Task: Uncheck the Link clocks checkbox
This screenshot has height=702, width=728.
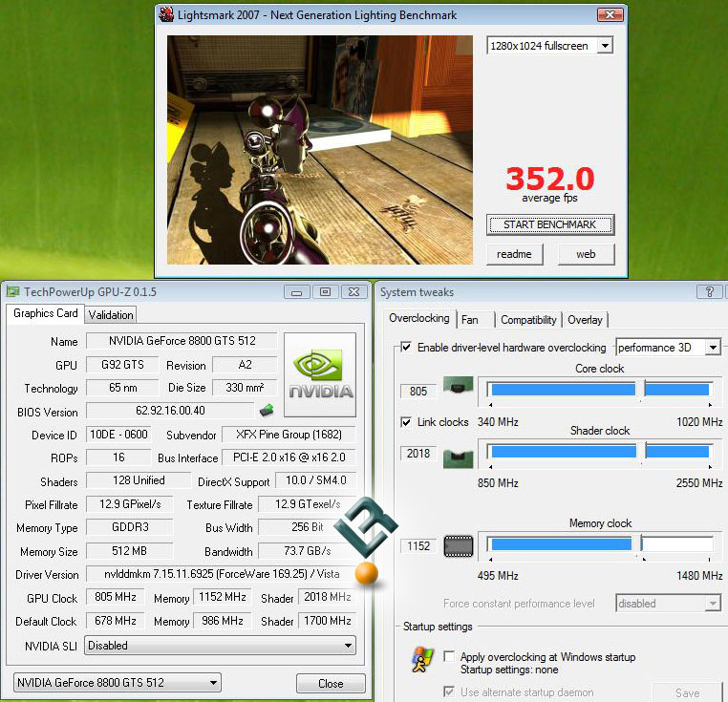Action: pyautogui.click(x=406, y=422)
